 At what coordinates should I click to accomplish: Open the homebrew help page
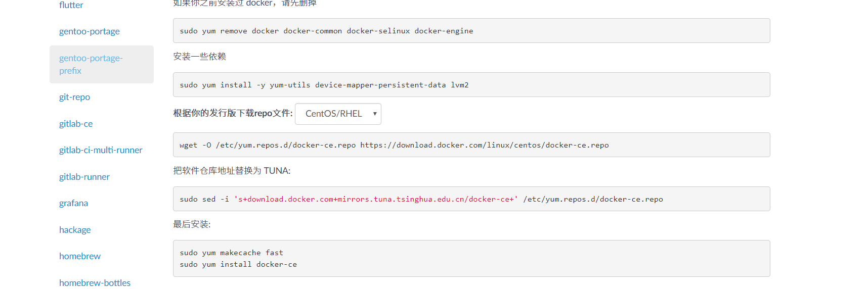click(x=80, y=256)
